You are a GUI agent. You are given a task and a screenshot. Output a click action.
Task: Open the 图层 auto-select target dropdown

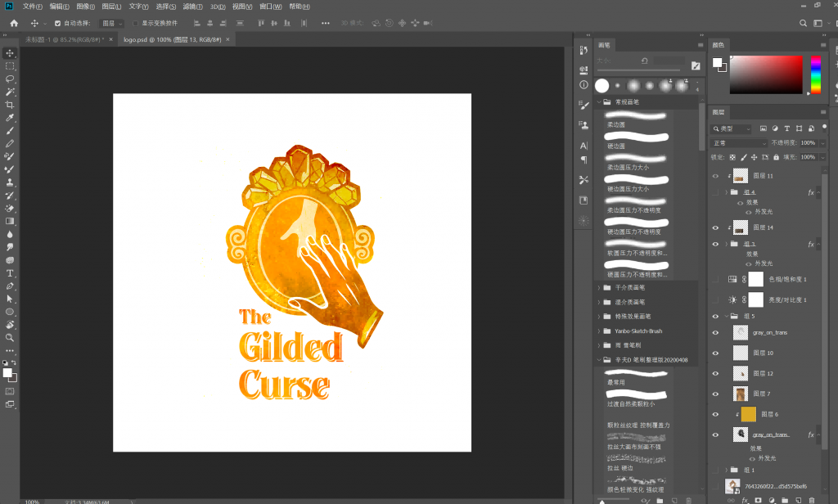[x=112, y=23]
